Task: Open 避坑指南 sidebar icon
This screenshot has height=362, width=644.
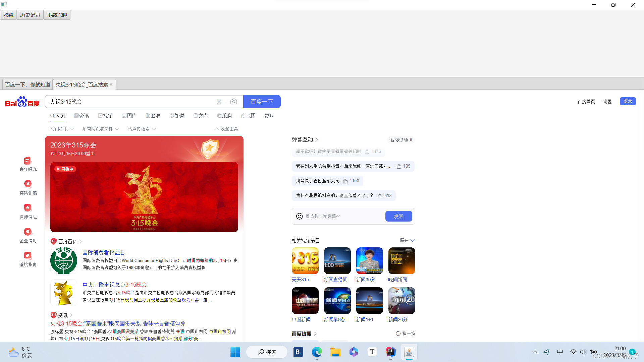Action: point(28,255)
